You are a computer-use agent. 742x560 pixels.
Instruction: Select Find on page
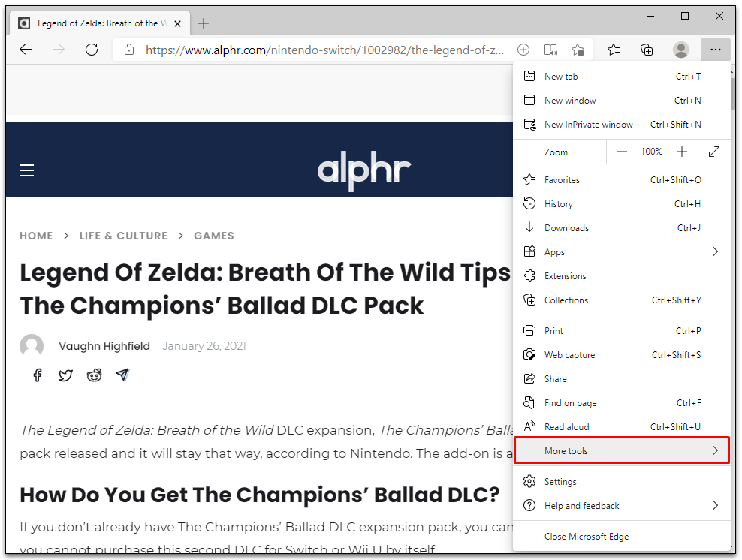coord(622,403)
